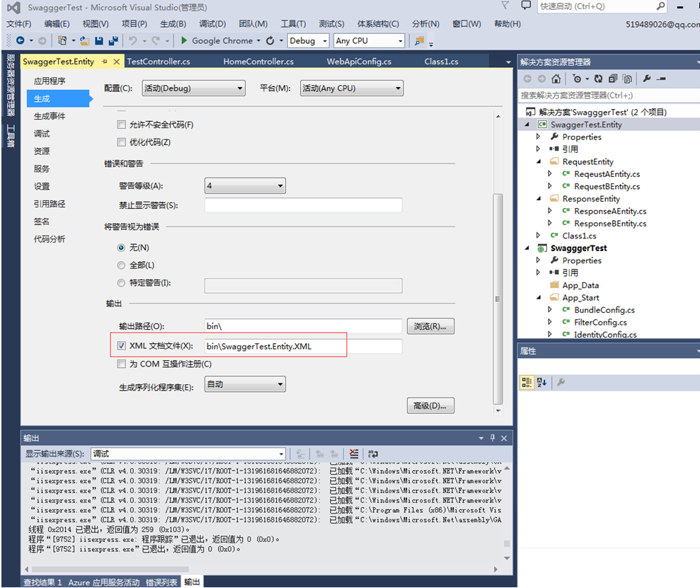Click the Home icon in Solution Explorer
Screen dimensions: 700x588
(x=556, y=79)
